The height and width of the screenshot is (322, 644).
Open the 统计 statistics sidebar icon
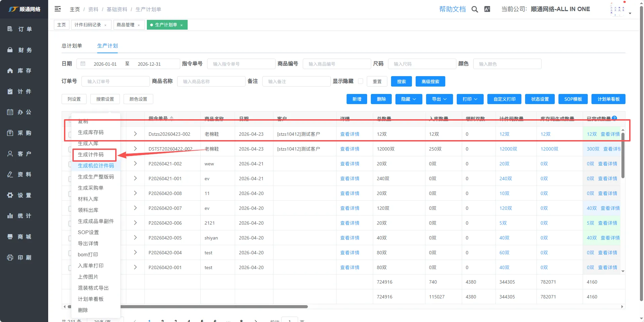click(x=10, y=216)
